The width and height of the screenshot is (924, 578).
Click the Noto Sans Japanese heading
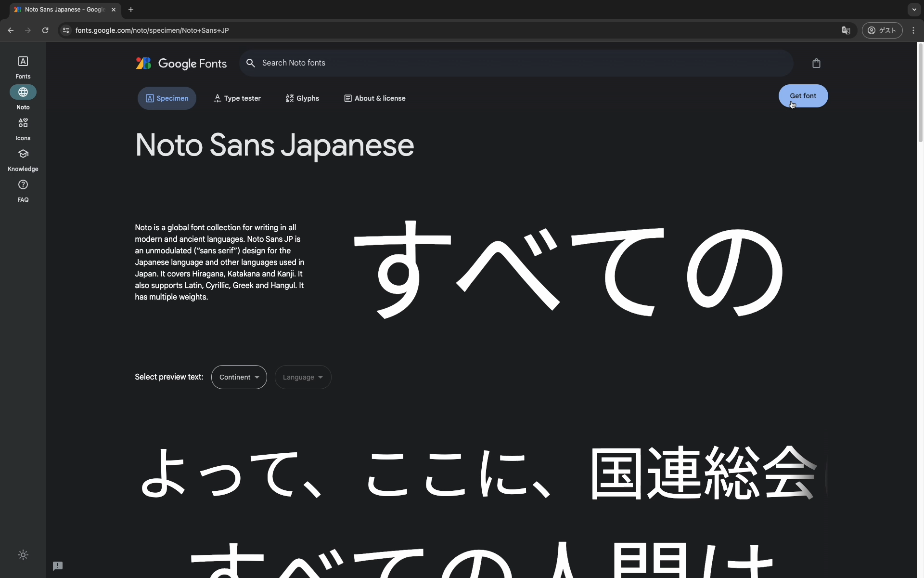pos(274,145)
